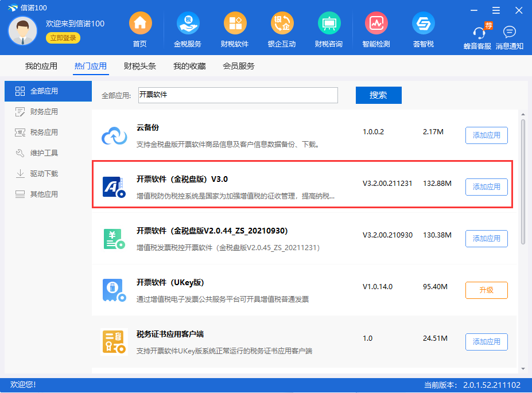Add 开票软件 V2.0.44_ZS_20210930 application

pos(487,238)
